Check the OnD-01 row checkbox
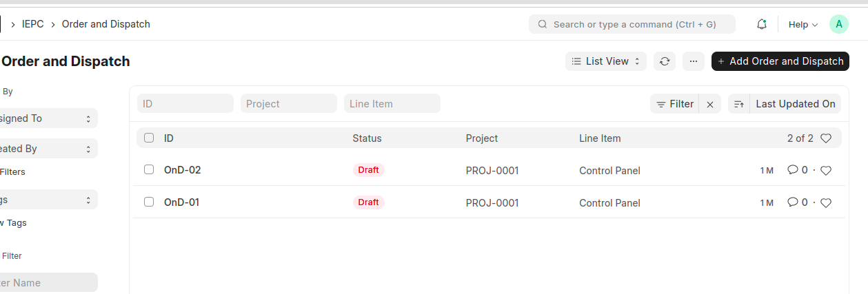The width and height of the screenshot is (868, 294). coord(149,202)
